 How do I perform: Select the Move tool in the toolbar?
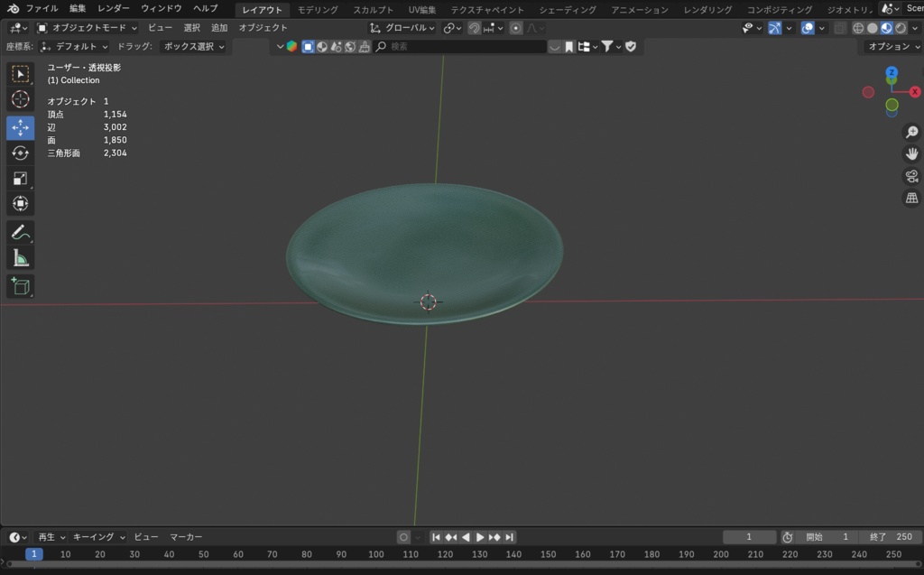(x=20, y=127)
